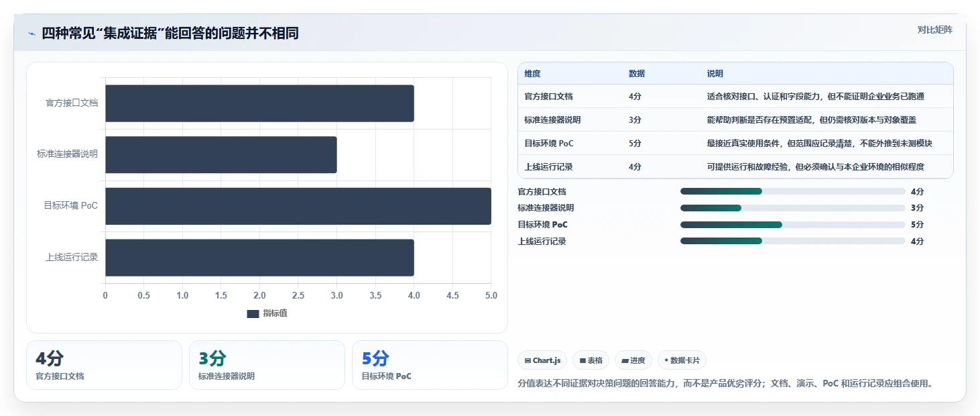The image size is (980, 416).
Task: Open the 3分 标准连接器说明 data card
Action: pyautogui.click(x=267, y=365)
